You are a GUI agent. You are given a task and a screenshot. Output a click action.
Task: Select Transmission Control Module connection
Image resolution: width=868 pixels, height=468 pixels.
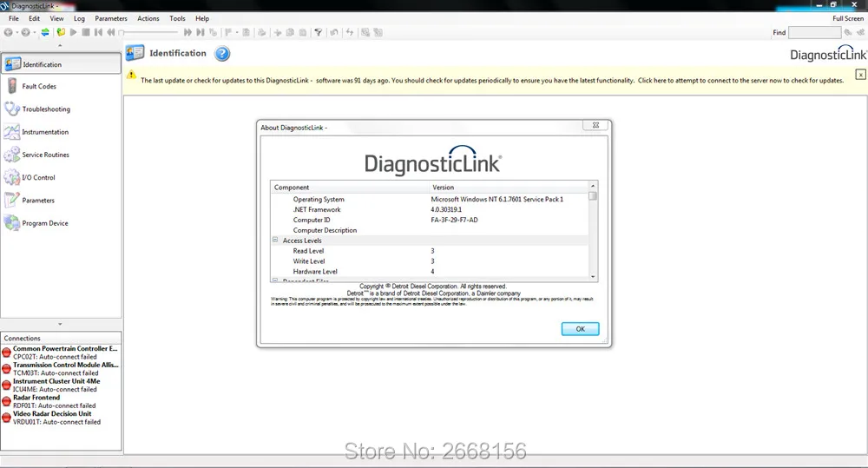pos(61,369)
